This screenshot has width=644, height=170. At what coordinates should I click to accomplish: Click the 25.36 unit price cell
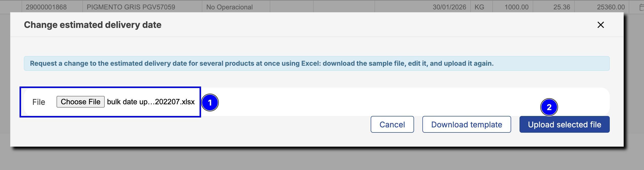562,7
